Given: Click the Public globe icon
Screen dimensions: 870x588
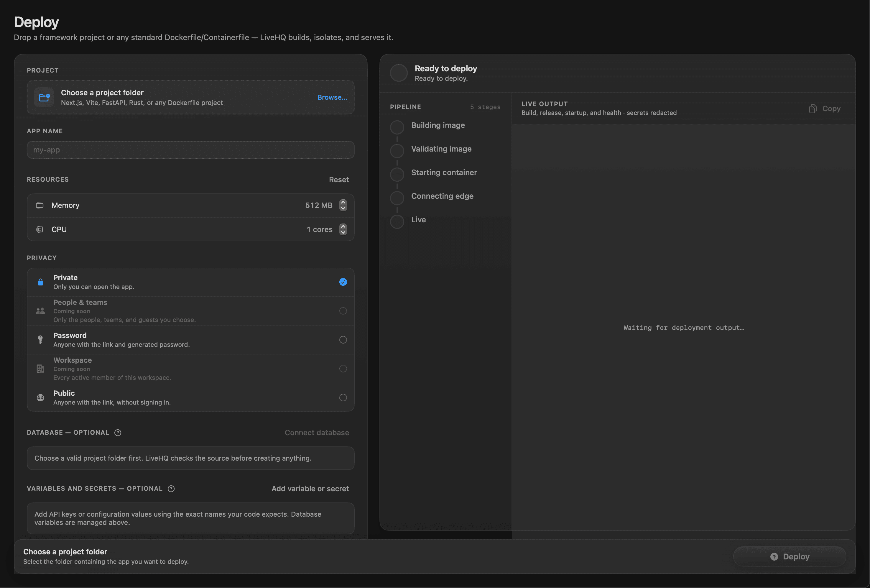Looking at the screenshot, I should pos(40,398).
